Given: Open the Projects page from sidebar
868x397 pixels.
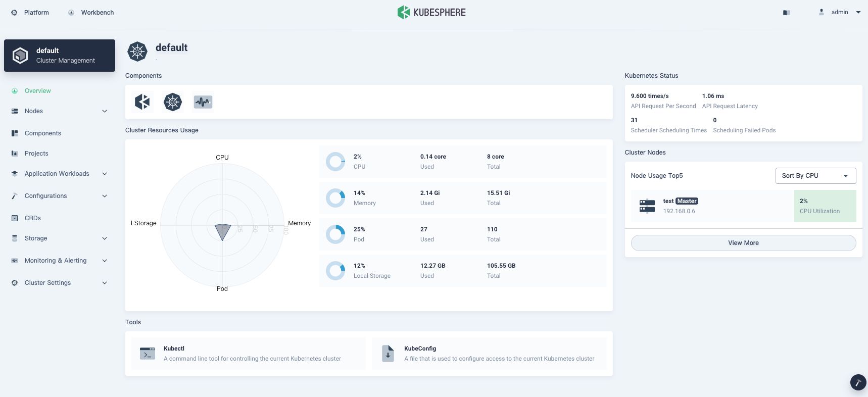Looking at the screenshot, I should 36,154.
